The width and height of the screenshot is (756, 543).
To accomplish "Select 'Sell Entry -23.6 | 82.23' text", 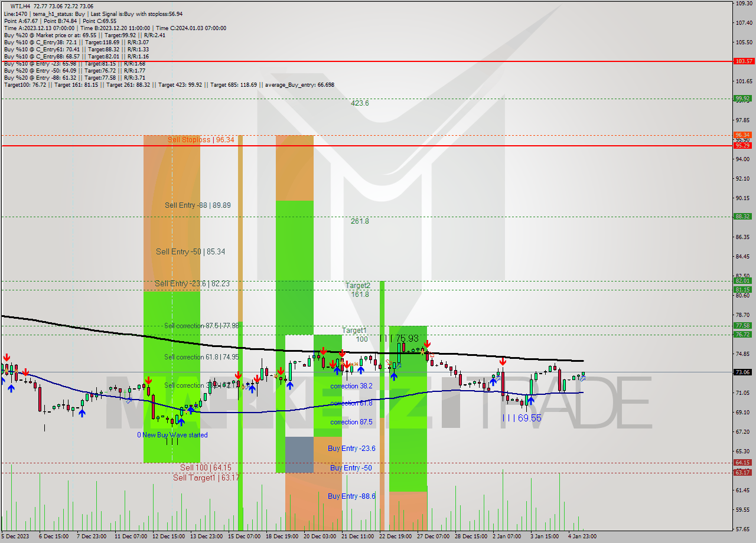I will 192,283.
